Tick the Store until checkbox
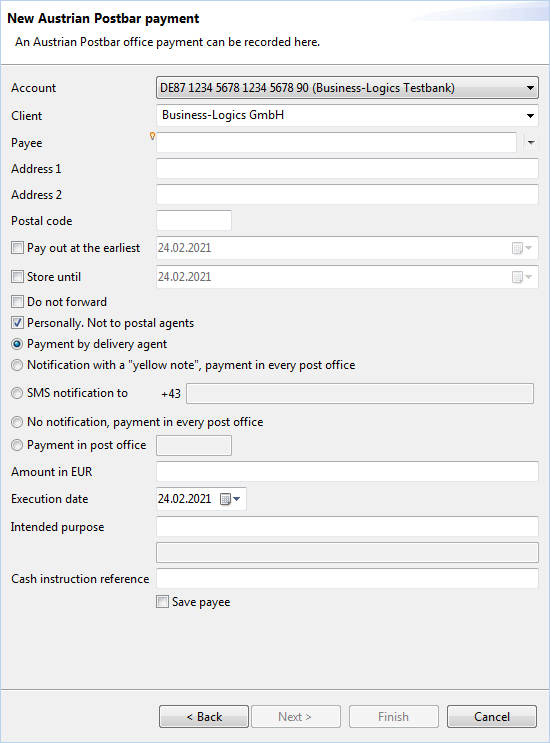 coord(17,276)
